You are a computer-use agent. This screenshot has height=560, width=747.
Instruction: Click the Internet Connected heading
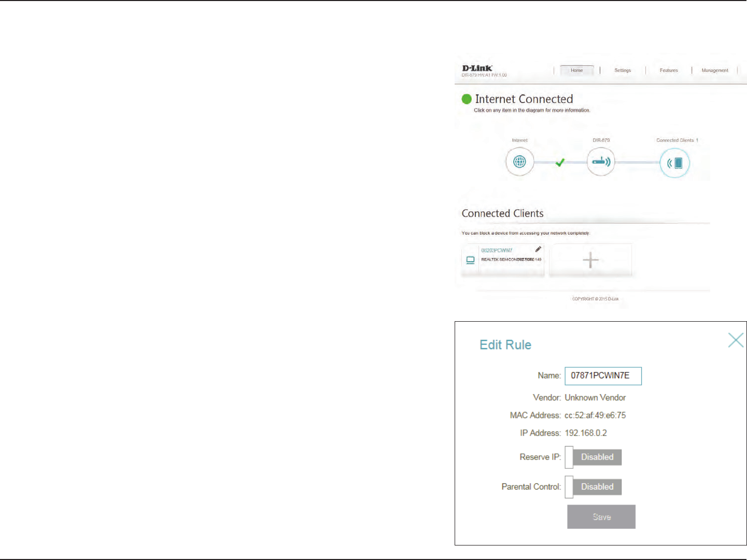point(524,99)
